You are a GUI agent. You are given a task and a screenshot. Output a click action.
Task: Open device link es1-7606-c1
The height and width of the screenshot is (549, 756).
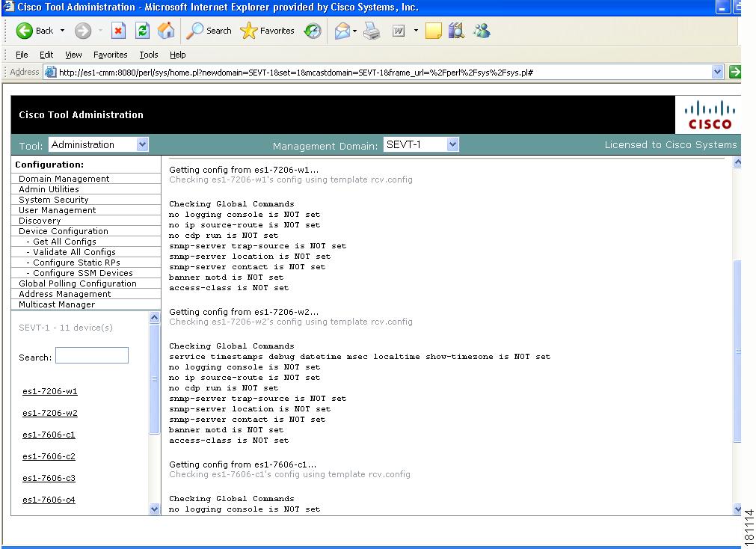click(x=49, y=435)
